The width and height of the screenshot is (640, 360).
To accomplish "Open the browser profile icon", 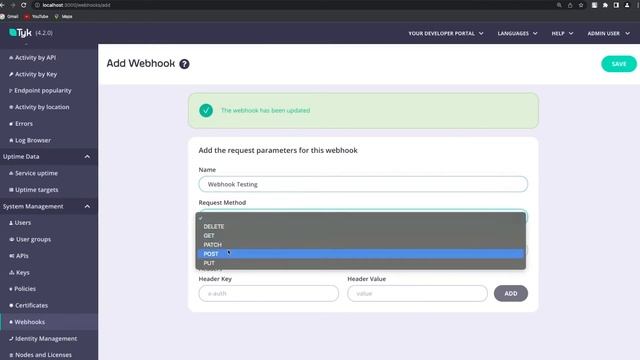I will coord(627,5).
